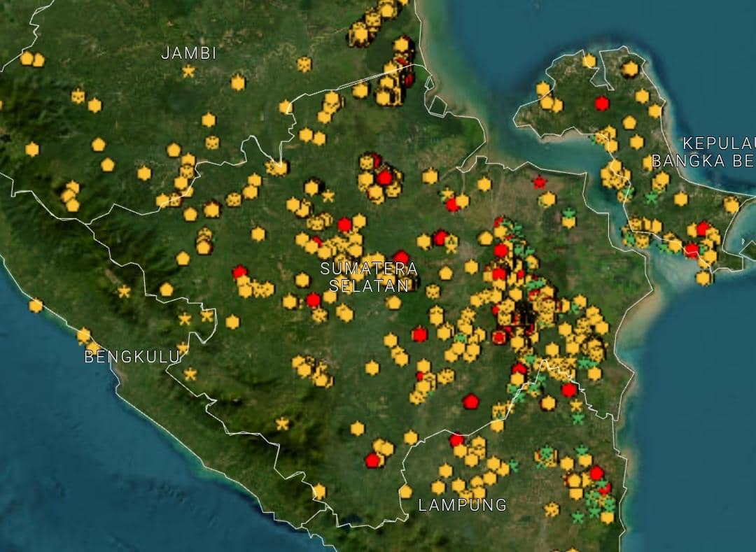
Task: Select the SUMATERA SELATAN map label
Action: (x=369, y=277)
